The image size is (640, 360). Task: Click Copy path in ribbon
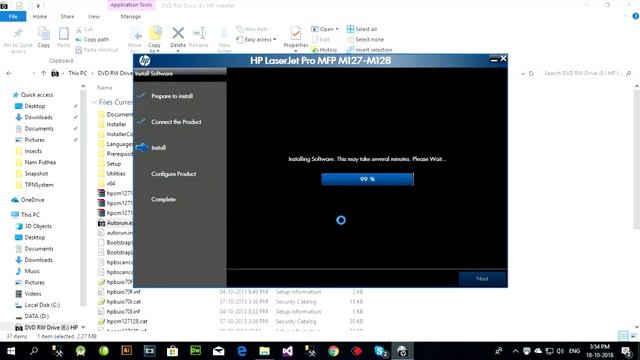92,40
